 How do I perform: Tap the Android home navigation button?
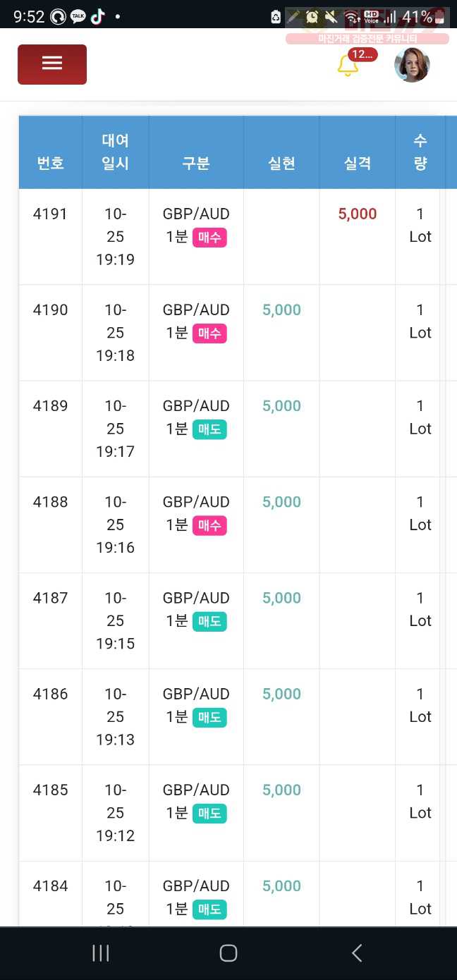pos(228,953)
